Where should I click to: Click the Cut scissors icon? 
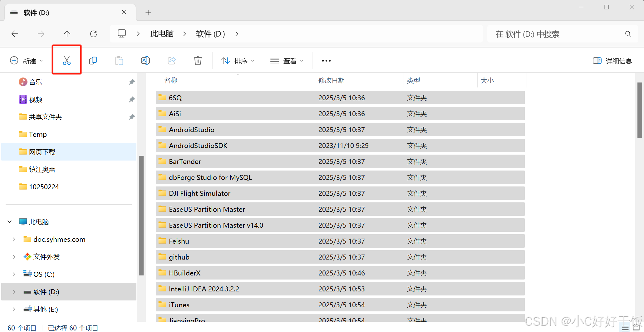66,60
